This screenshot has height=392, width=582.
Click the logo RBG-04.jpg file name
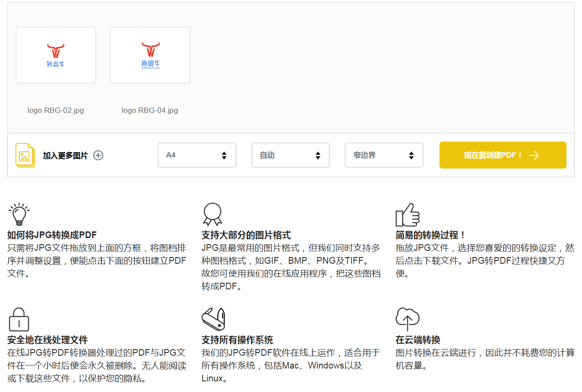coord(150,110)
